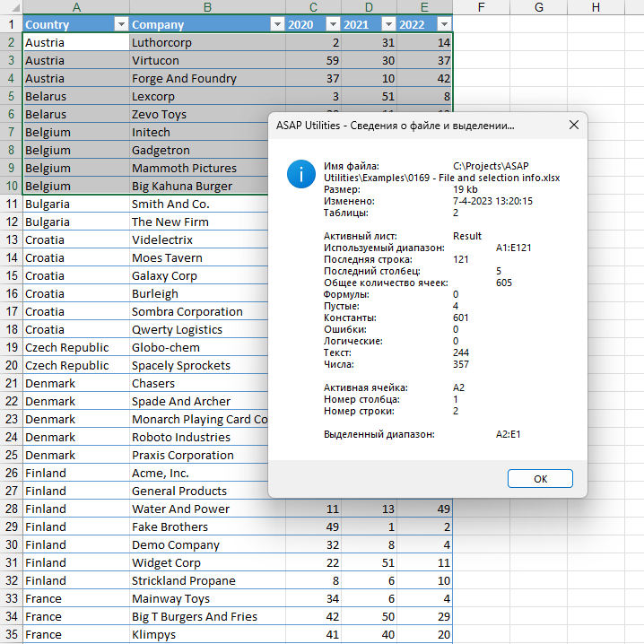Click cell containing Forge And Foundry

pos(207,78)
